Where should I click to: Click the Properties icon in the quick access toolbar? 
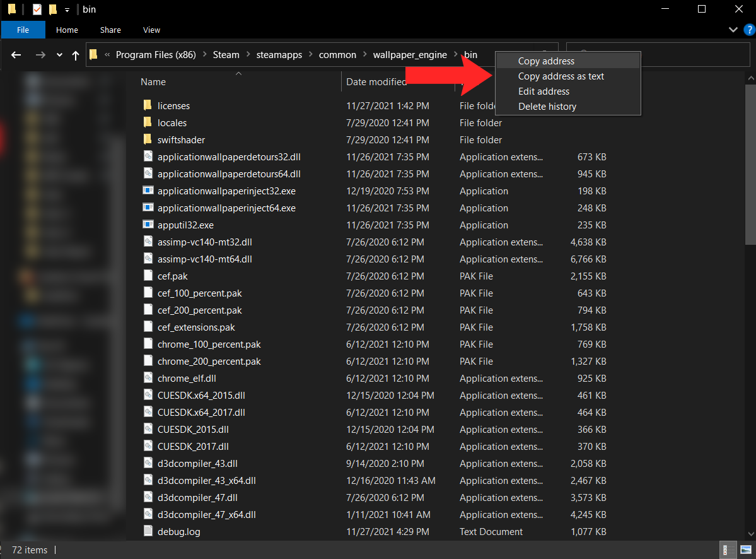[37, 9]
